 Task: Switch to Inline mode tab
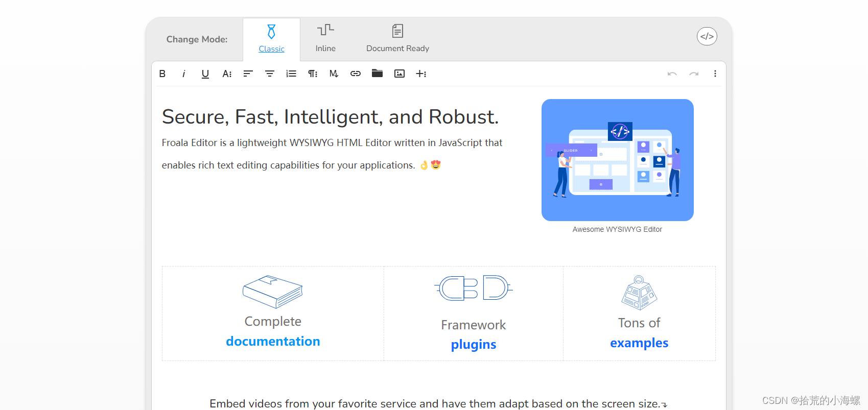(325, 39)
